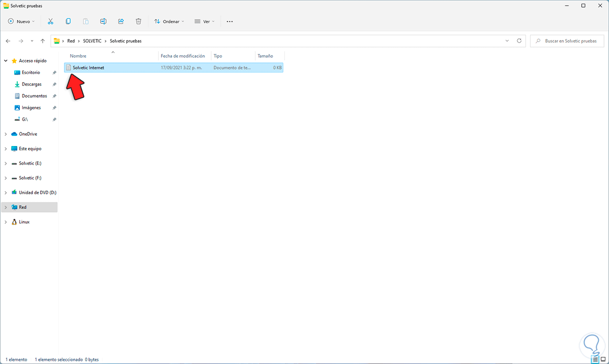Select Este equipo in the sidebar
The image size is (609, 364).
30,149
